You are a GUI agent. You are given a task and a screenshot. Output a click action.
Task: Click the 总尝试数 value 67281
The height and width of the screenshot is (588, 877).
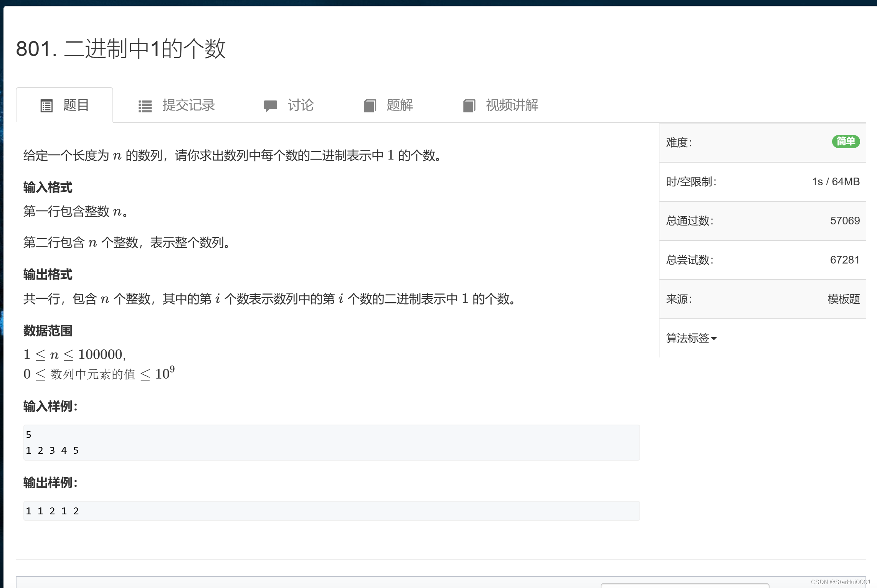coord(844,260)
